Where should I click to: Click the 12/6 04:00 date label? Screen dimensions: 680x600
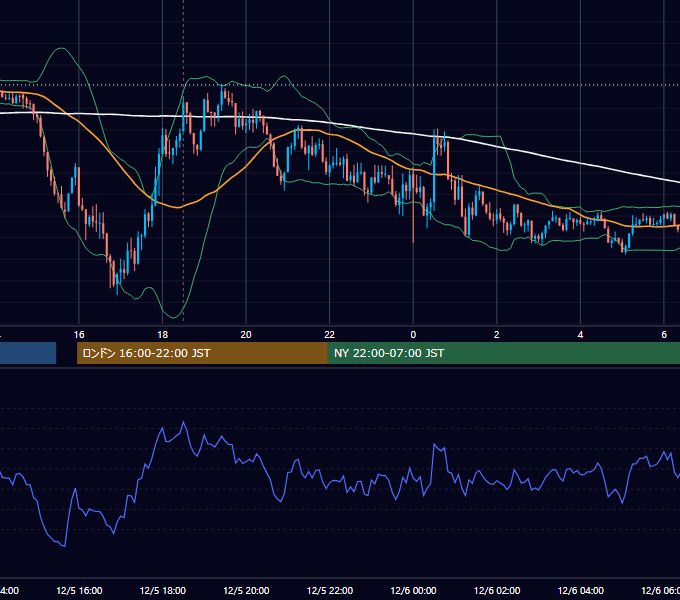tap(581, 590)
